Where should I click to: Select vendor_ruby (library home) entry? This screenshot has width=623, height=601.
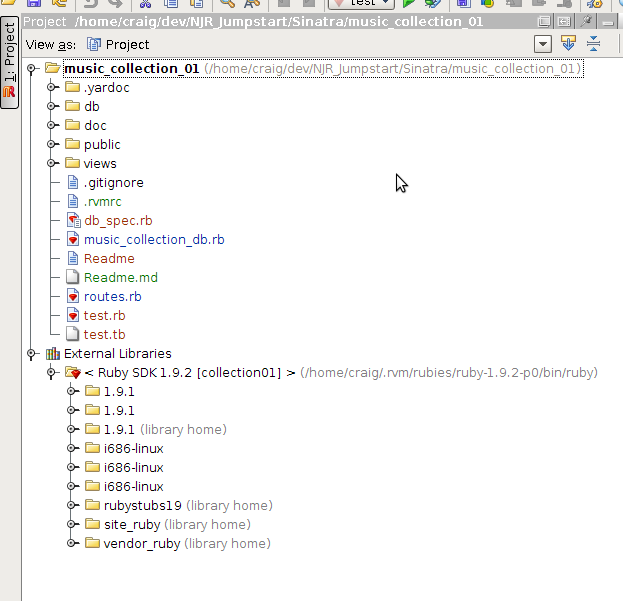click(187, 544)
